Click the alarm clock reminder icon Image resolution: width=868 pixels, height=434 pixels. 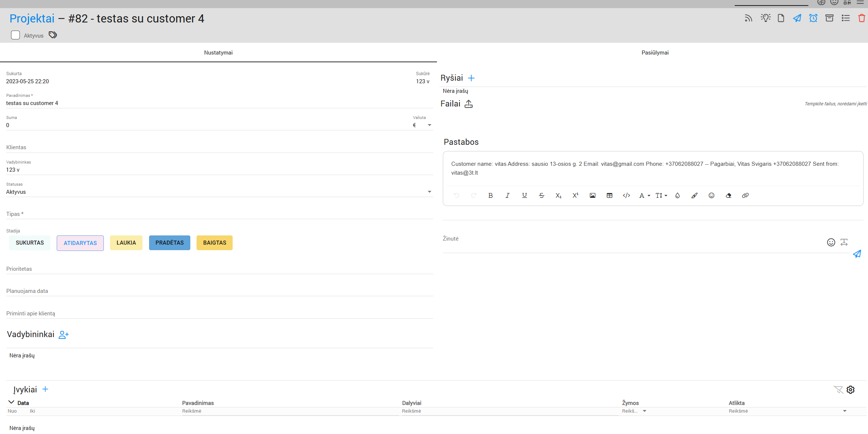[813, 18]
